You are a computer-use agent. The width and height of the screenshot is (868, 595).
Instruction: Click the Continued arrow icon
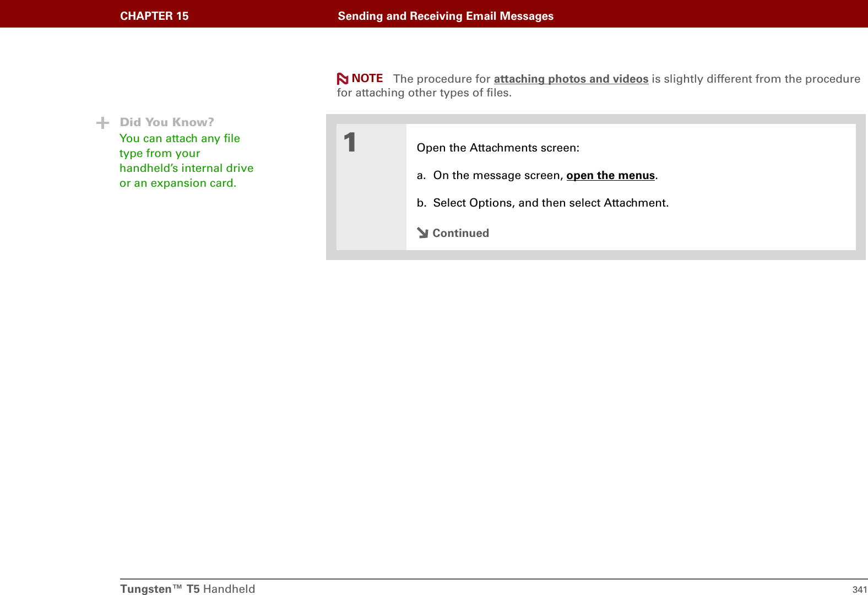point(422,233)
